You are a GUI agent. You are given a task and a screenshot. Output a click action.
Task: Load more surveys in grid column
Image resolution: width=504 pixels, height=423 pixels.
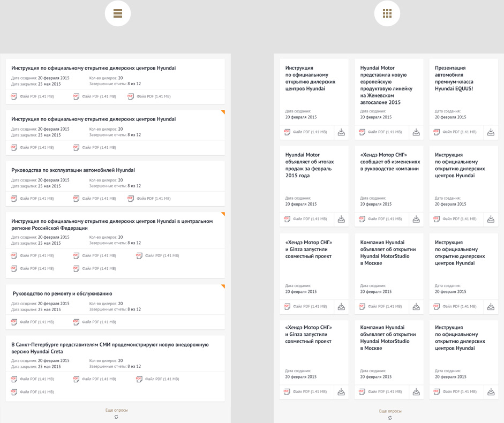point(390,411)
